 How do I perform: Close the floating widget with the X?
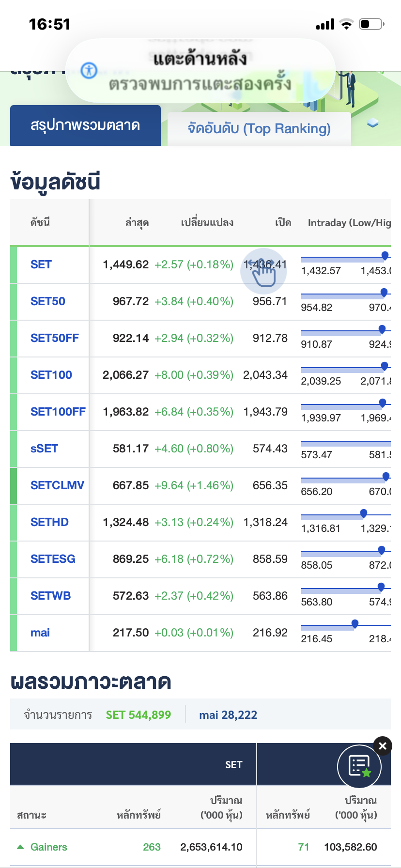[382, 746]
